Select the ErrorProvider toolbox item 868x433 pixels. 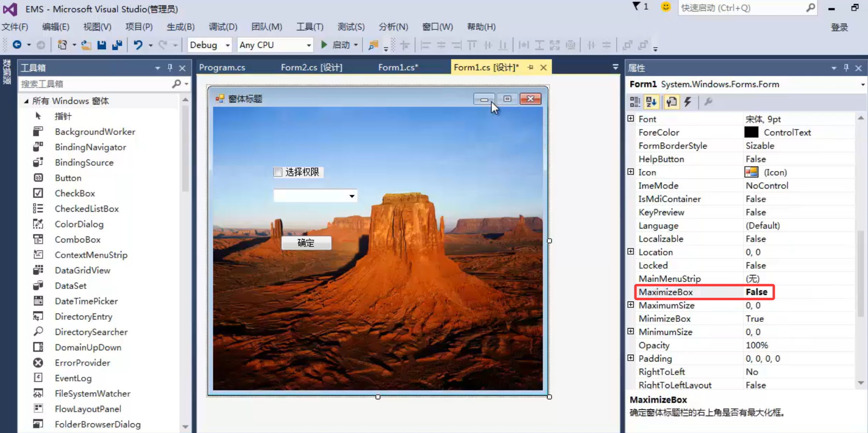(83, 363)
